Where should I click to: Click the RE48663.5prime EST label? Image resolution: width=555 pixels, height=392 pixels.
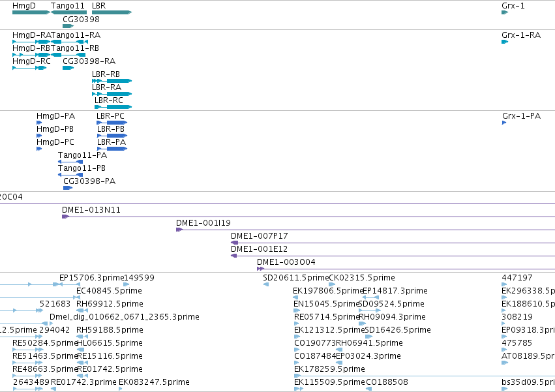[x=45, y=369]
